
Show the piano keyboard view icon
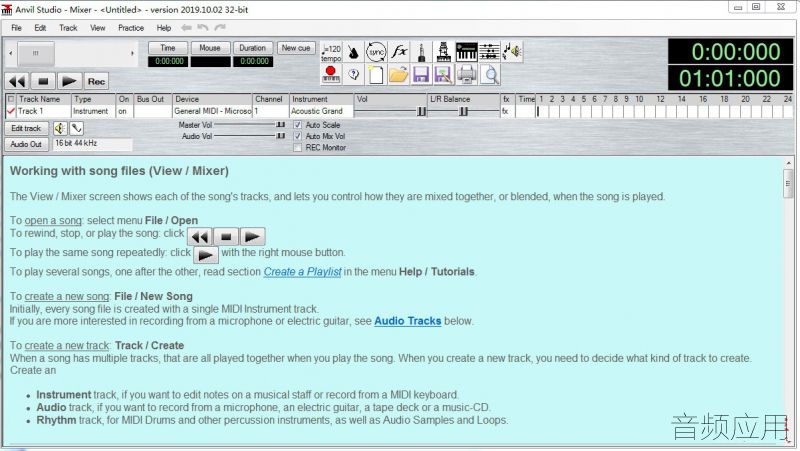pyautogui.click(x=466, y=52)
